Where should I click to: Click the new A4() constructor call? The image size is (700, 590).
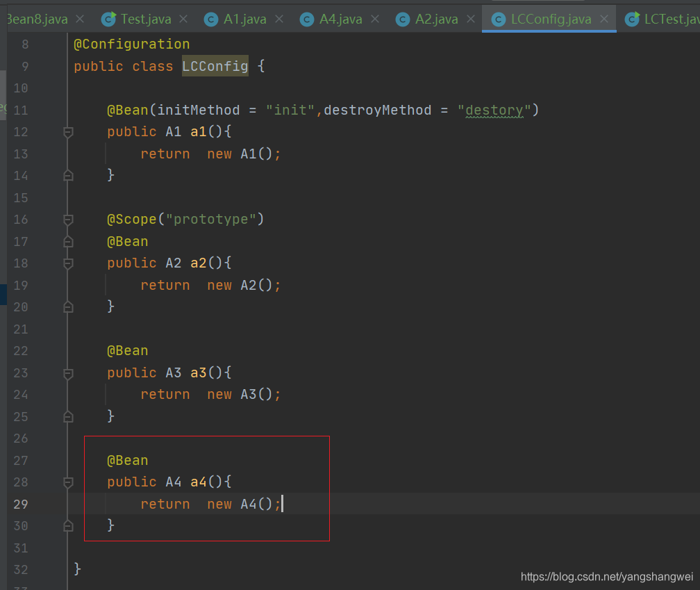point(240,504)
